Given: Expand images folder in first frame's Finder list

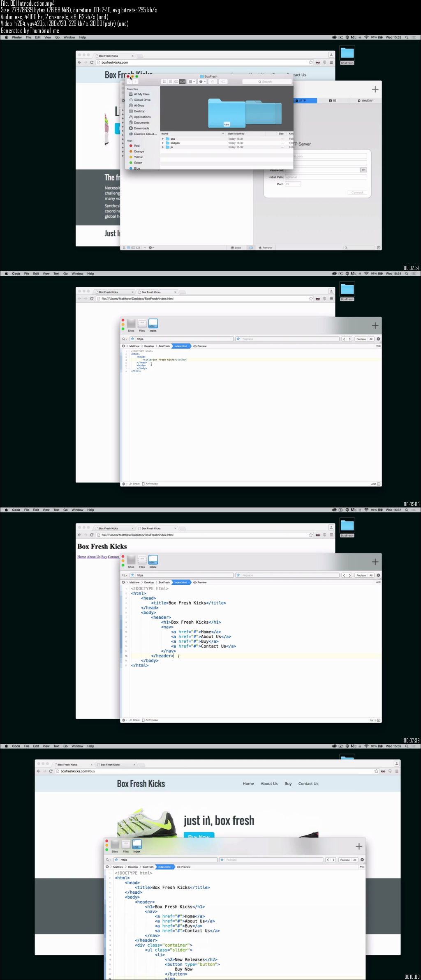Looking at the screenshot, I should 163,143.
